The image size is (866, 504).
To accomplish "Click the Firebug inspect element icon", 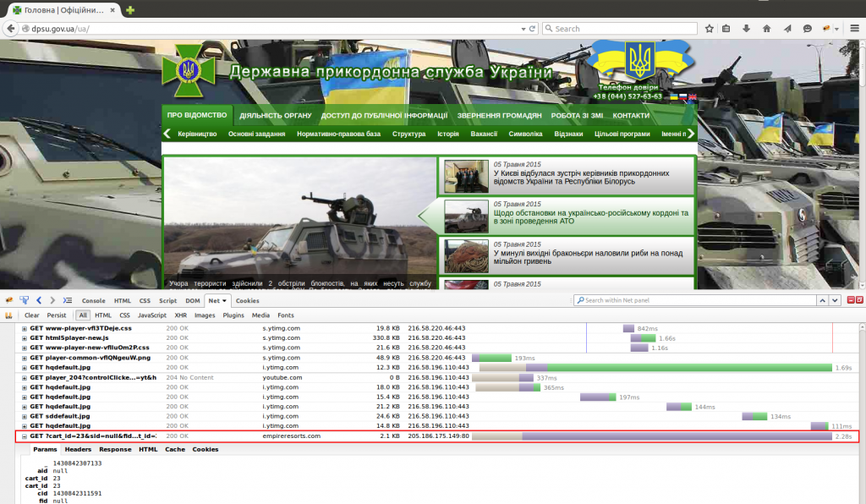I will (24, 300).
